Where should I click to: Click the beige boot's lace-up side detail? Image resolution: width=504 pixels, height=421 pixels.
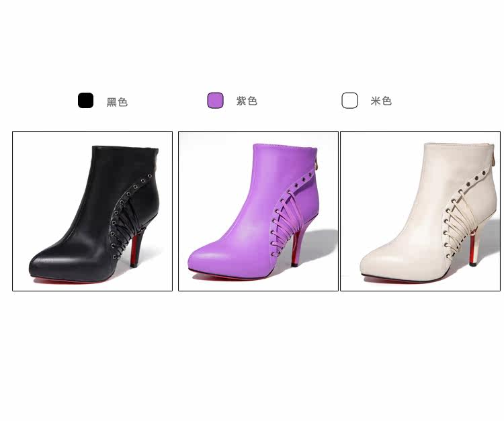[x=458, y=222]
